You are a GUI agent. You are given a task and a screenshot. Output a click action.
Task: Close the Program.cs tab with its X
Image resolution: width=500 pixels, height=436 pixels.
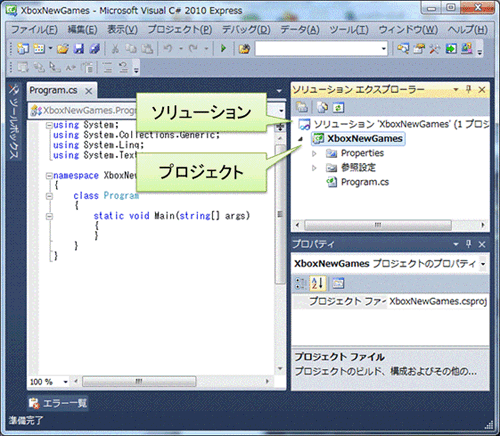(89, 91)
